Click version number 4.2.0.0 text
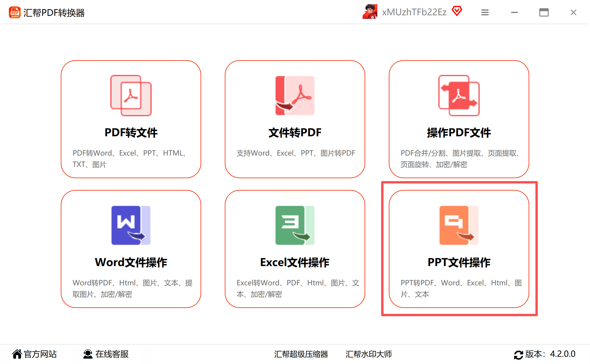The height and width of the screenshot is (364, 590). (x=563, y=354)
